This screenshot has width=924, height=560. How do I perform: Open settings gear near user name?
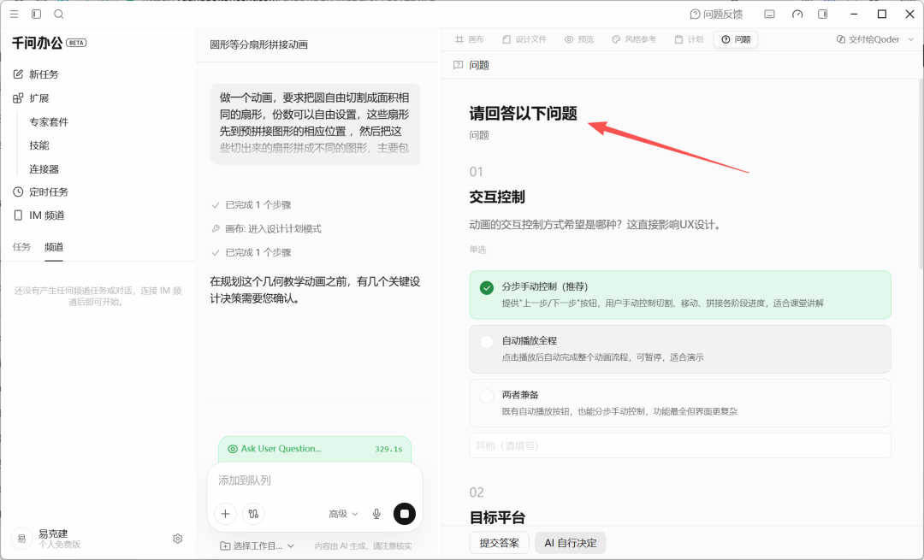pos(177,539)
